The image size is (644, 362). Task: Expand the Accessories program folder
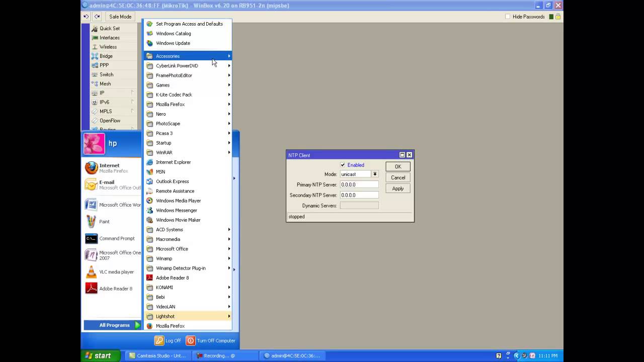188,56
